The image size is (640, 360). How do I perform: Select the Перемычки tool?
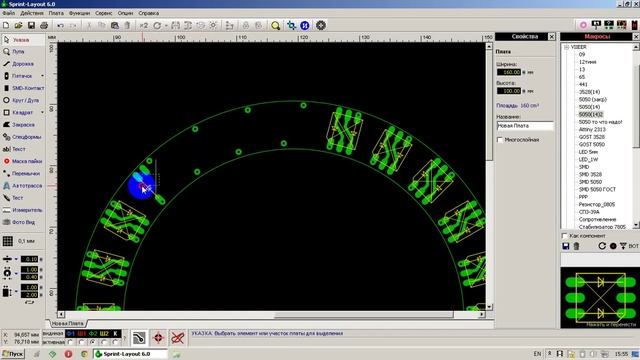23,173
